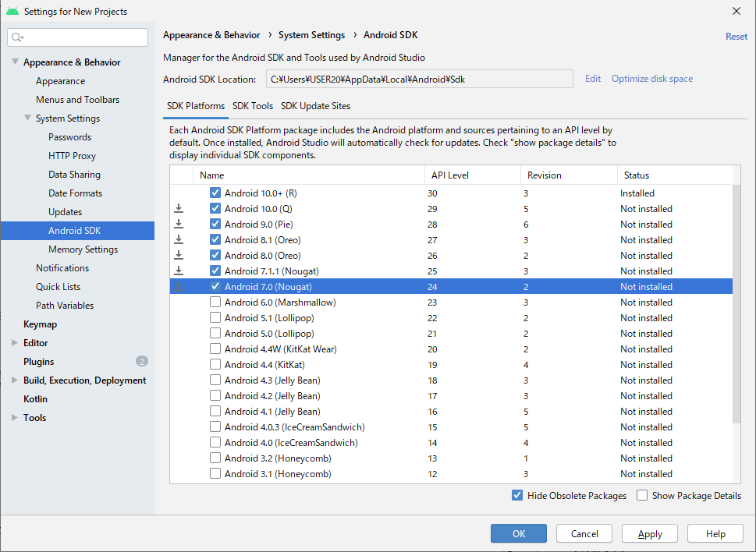Focus the settings search input field
Image resolution: width=756 pixels, height=552 pixels.
tap(77, 37)
